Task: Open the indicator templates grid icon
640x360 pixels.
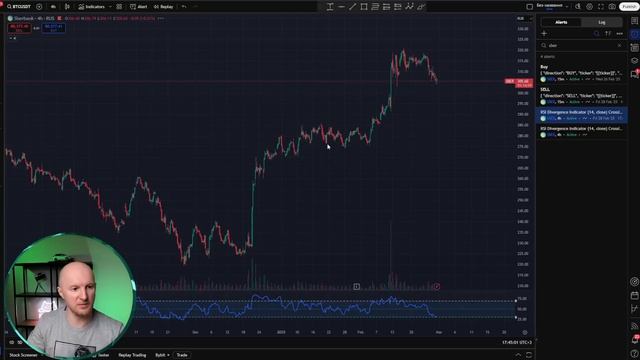Action: (119, 7)
